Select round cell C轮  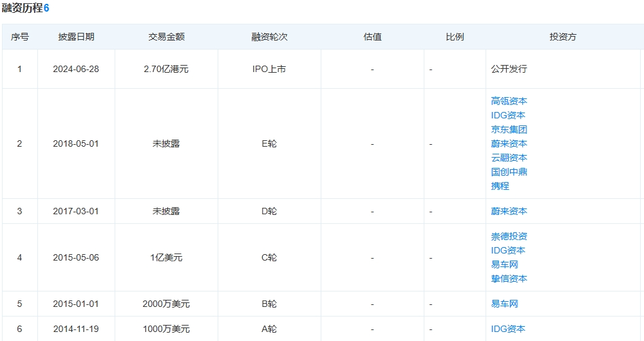coord(269,257)
